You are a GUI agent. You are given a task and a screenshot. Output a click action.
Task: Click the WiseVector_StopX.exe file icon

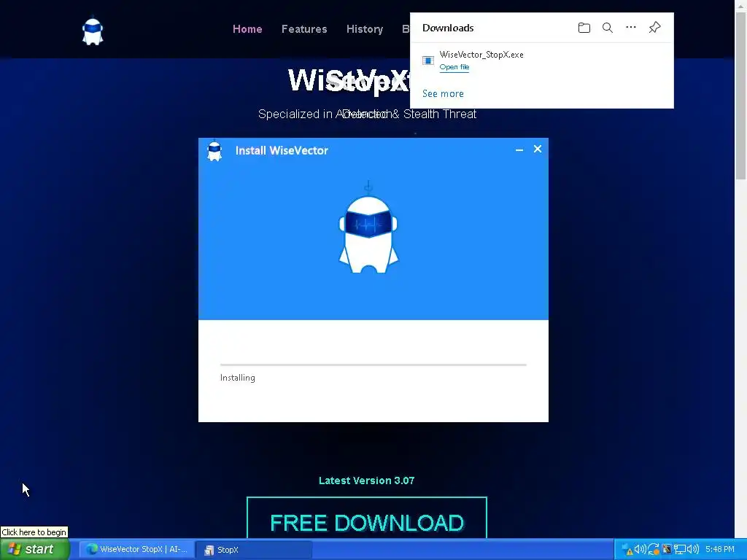[x=427, y=61]
